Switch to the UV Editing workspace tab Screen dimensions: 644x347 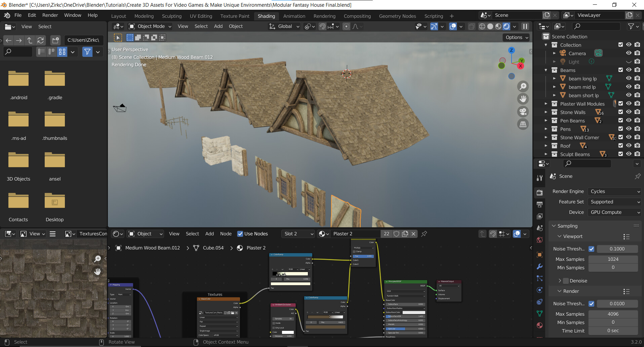201,16
